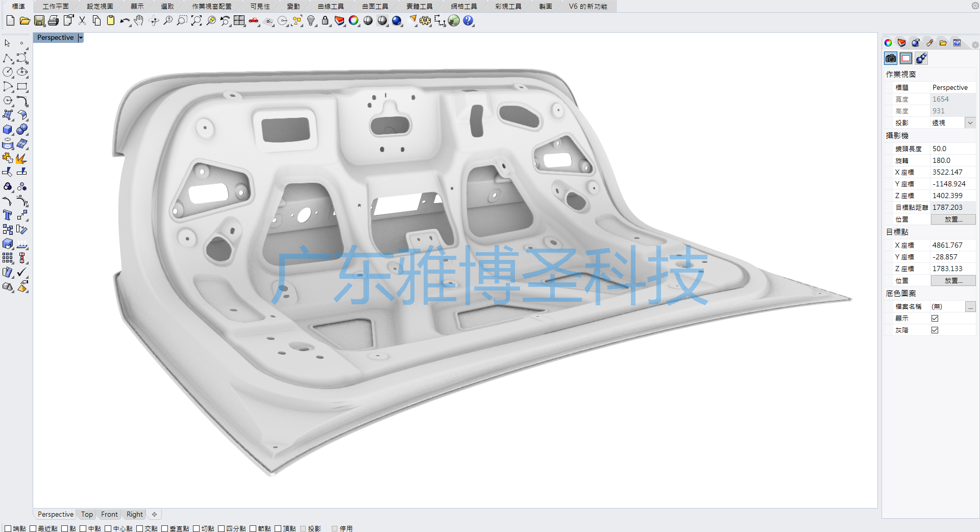Open the 投影 projection dropdown
The width and height of the screenshot is (980, 532).
(x=970, y=123)
